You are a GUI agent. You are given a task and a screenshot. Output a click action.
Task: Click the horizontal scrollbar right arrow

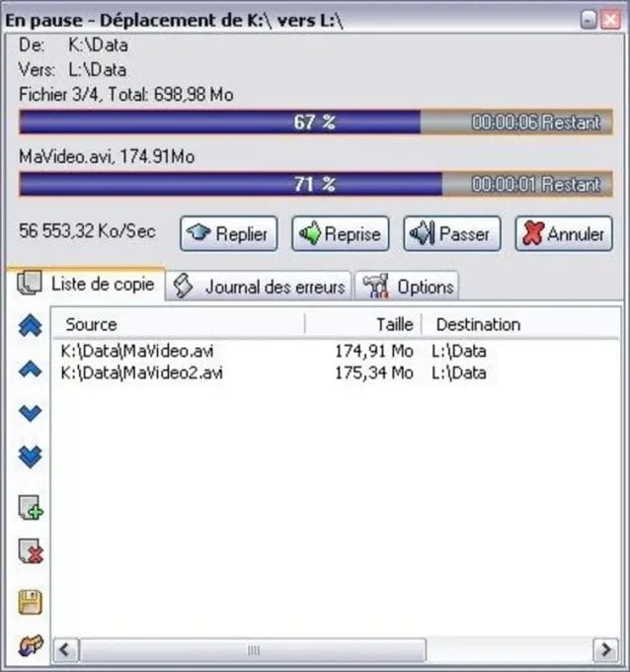(x=604, y=649)
